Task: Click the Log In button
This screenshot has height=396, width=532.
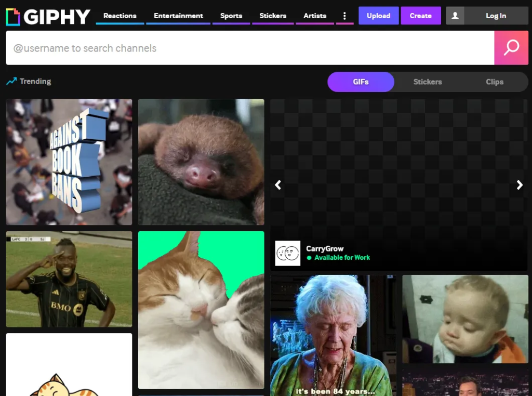Action: pyautogui.click(x=496, y=16)
